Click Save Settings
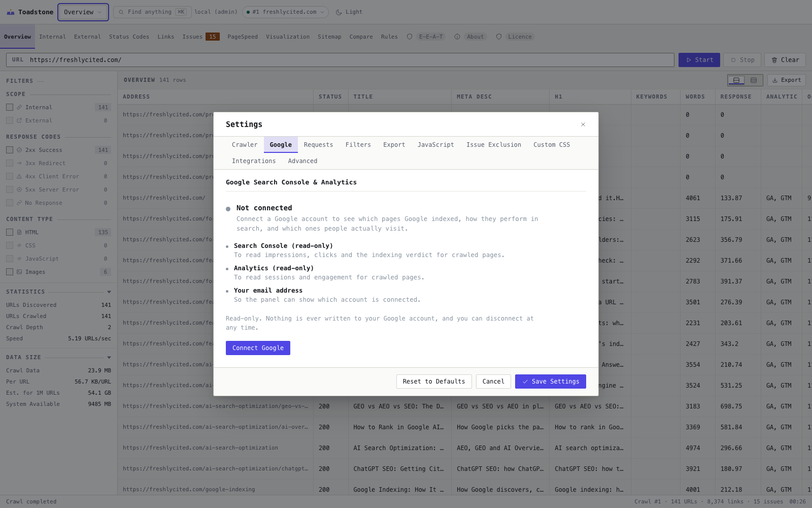This screenshot has width=812, height=508. click(551, 382)
